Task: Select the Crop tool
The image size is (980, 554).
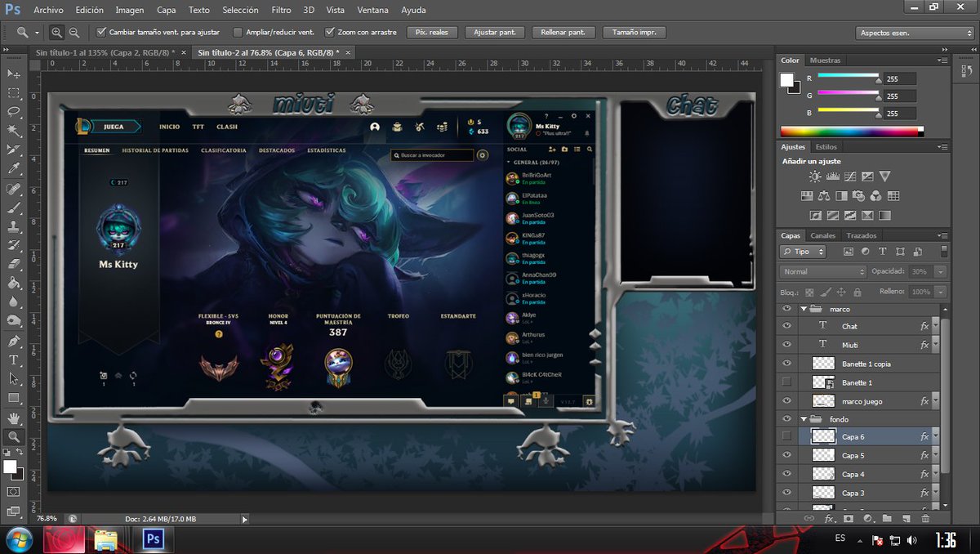Action: coord(13,150)
